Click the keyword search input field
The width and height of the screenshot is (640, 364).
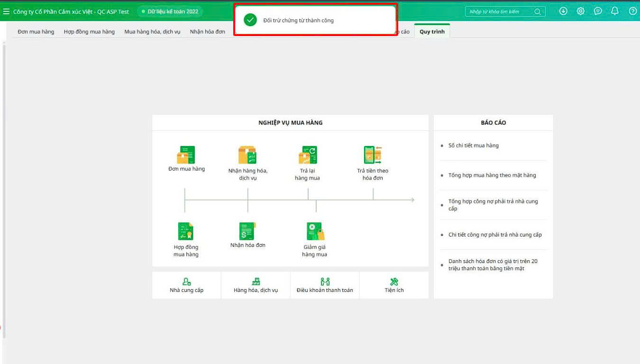click(x=500, y=12)
